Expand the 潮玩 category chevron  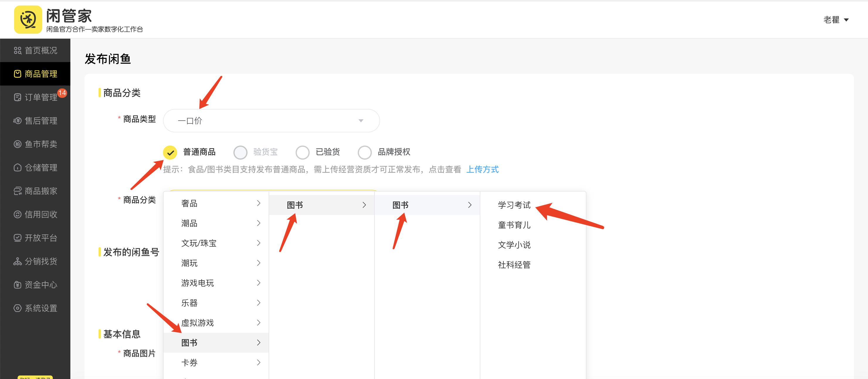coord(258,263)
